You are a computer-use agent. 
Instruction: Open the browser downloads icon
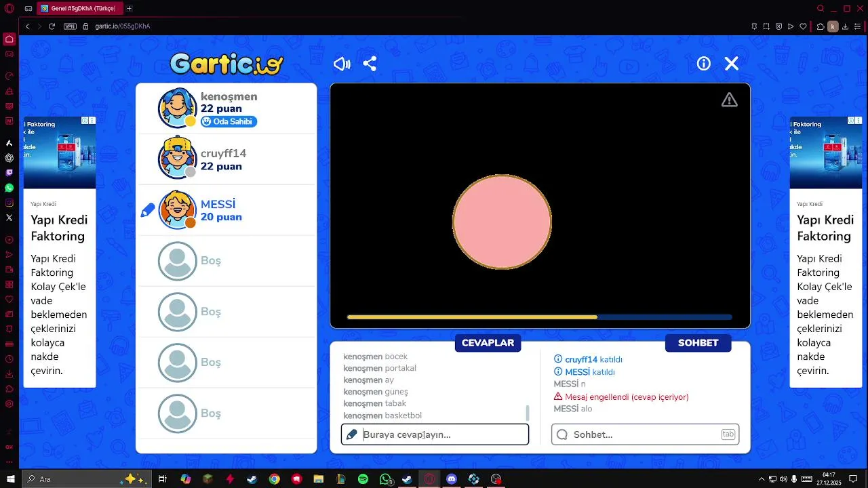[846, 26]
